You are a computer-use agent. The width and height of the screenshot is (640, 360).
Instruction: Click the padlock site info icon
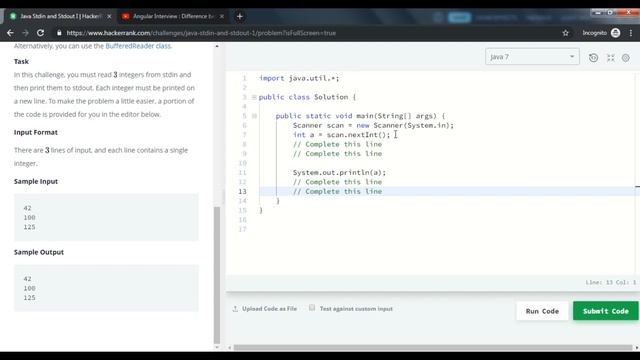coord(59,33)
